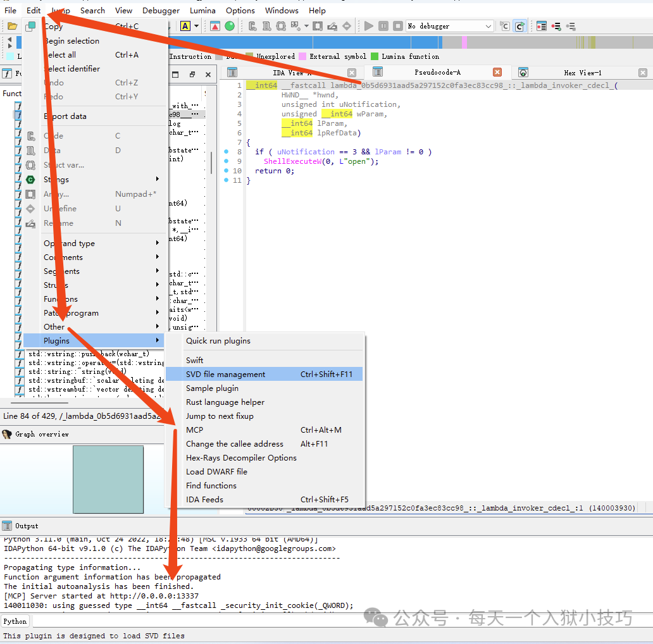The height and width of the screenshot is (644, 653).
Task: Toggle the breakpoint dot on line 8
Action: tap(227, 152)
